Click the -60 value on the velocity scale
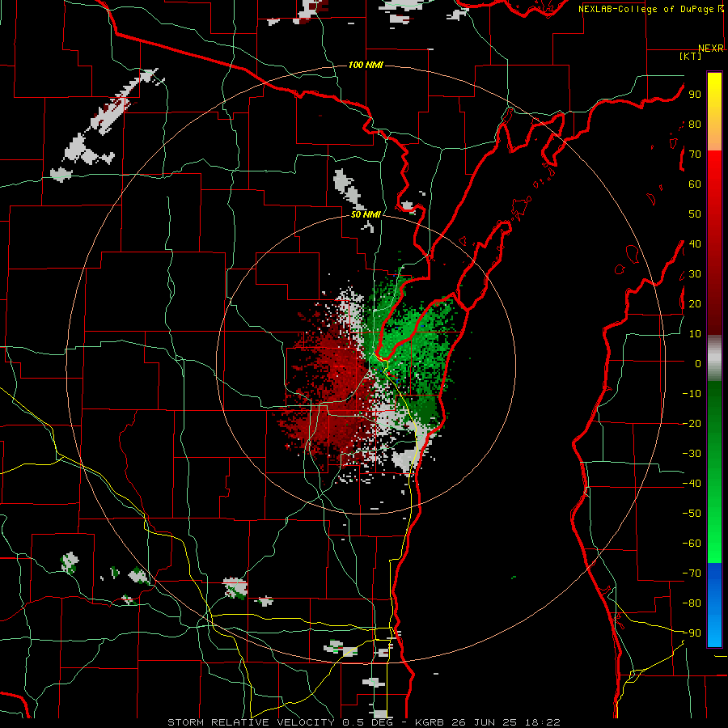Screen dimensions: 728x728 pyautogui.click(x=692, y=544)
